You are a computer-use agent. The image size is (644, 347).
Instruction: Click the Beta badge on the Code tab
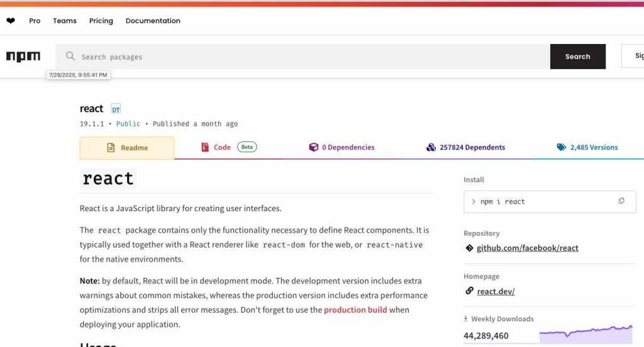(x=247, y=147)
